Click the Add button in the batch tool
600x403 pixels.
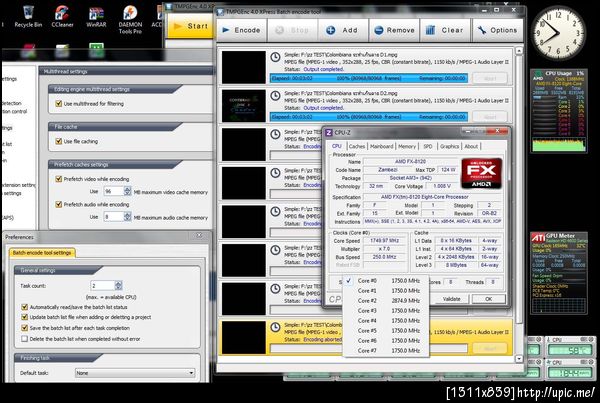point(342,30)
